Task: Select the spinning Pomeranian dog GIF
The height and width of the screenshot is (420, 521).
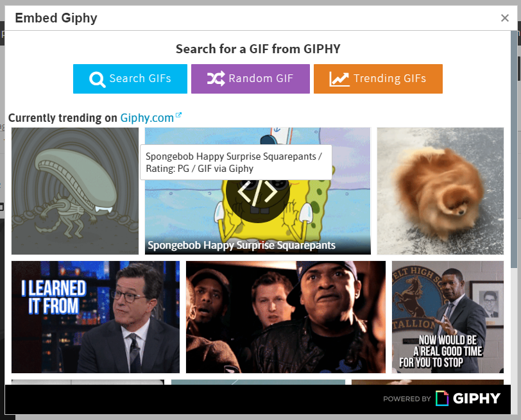Action: [x=440, y=191]
